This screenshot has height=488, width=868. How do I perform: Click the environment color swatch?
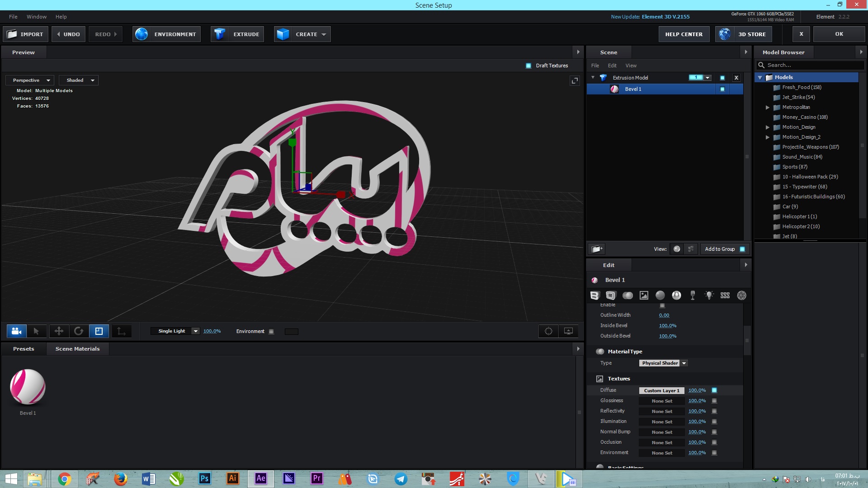coord(292,332)
